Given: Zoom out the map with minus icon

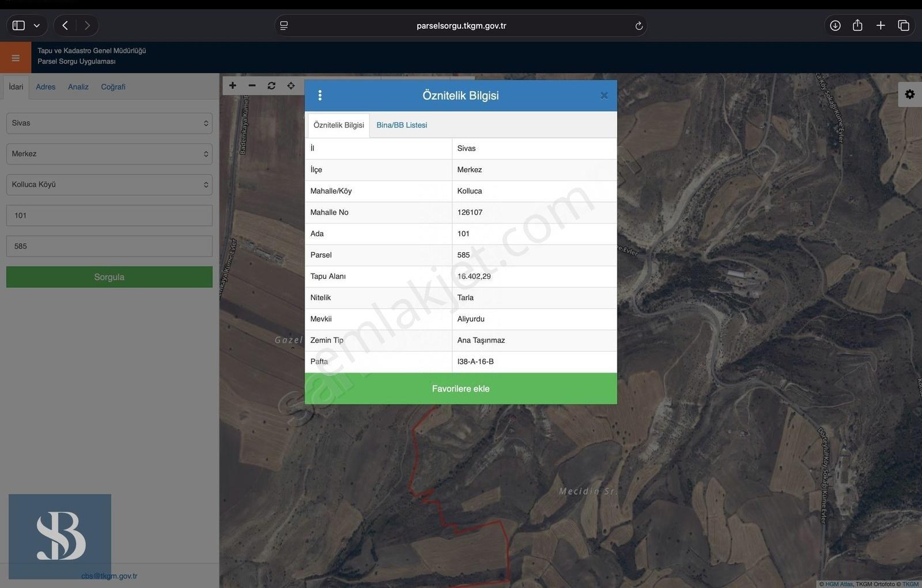Looking at the screenshot, I should click(x=252, y=86).
